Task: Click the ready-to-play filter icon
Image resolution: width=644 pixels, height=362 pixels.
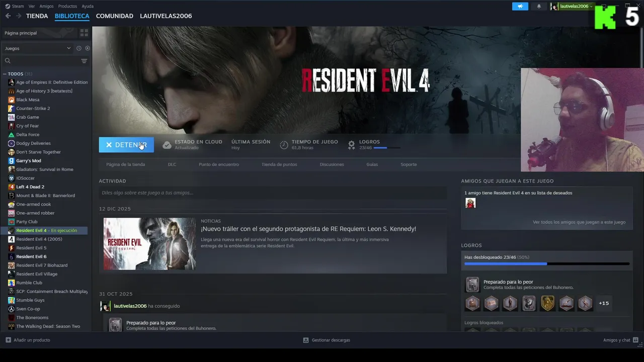Action: pyautogui.click(x=87, y=48)
